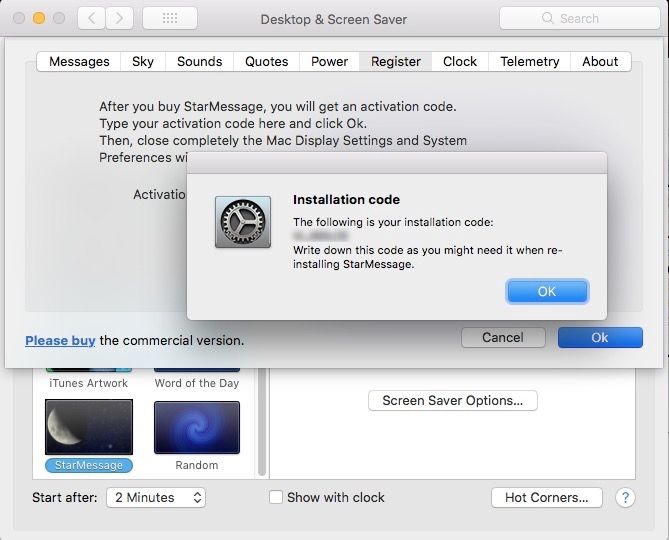
Task: Click the screen saver list scrollbar
Action: (x=262, y=422)
